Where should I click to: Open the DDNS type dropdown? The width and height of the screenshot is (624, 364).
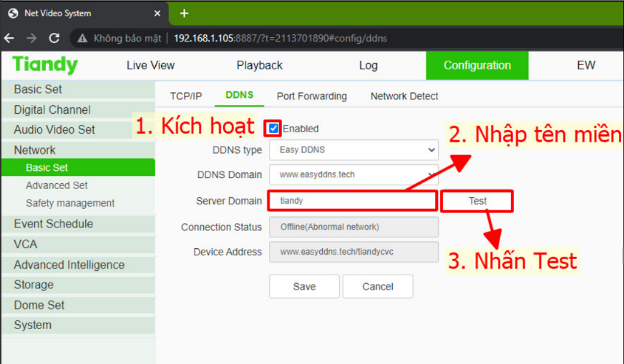pos(354,150)
